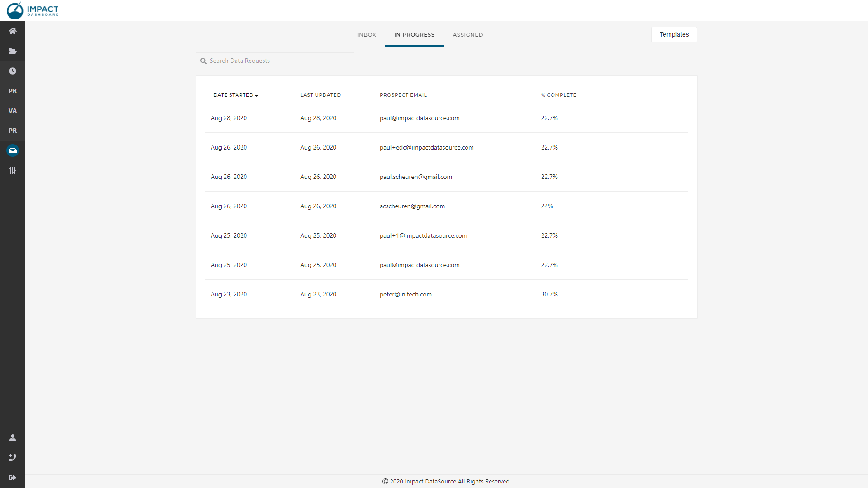Open the VA sidebar item
868x488 pixels.
pyautogui.click(x=13, y=111)
